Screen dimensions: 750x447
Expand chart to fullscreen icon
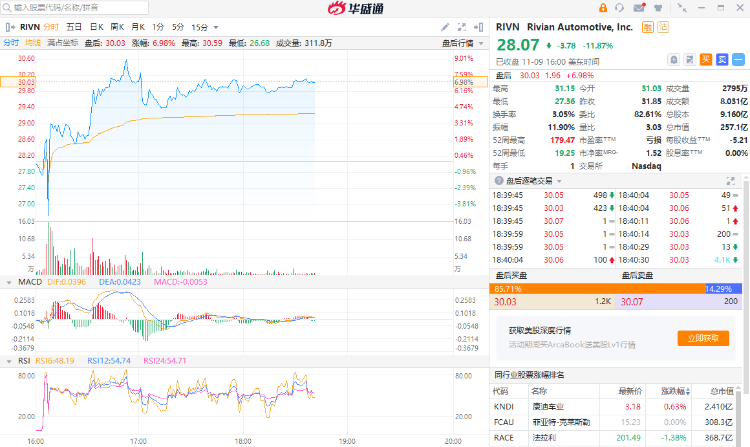pos(462,27)
